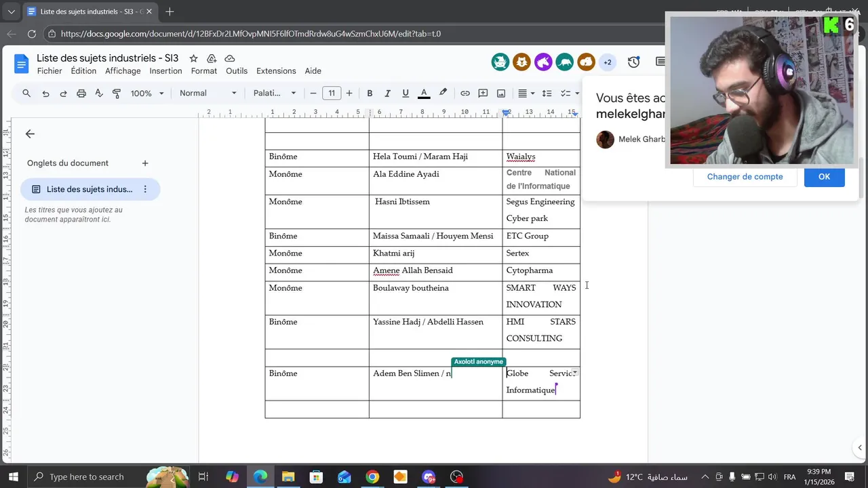Toggle italic formatting
868x488 pixels.
[x=387, y=93]
